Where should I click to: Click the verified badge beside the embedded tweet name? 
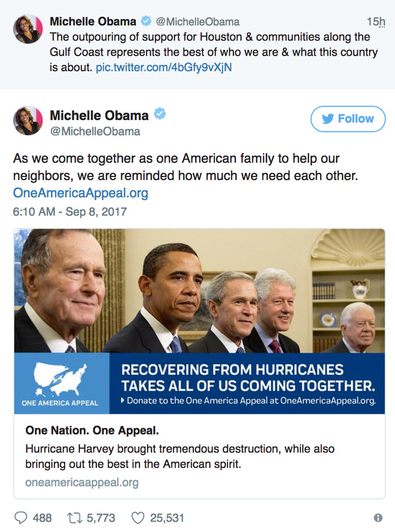pyautogui.click(x=160, y=114)
